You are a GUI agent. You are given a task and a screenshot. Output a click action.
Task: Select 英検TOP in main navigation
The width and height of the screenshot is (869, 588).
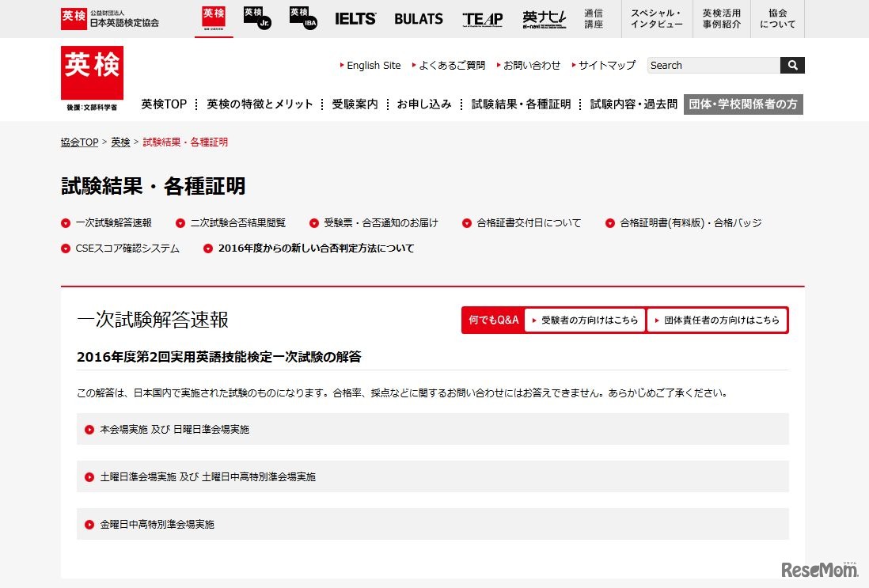click(164, 104)
